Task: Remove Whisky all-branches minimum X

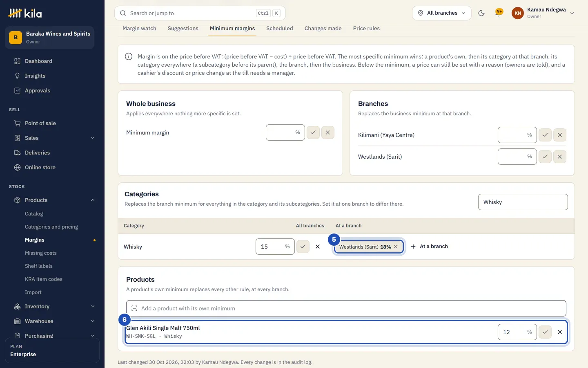Action: point(318,247)
